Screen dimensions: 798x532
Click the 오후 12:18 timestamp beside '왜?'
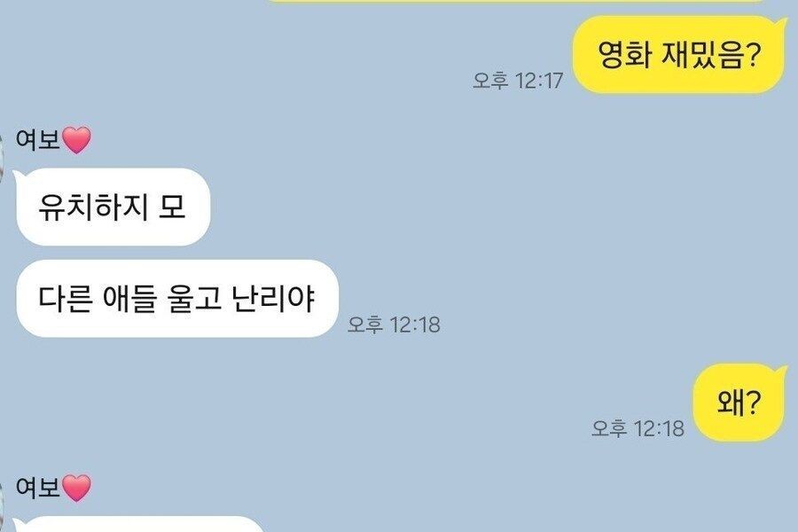[x=638, y=428]
